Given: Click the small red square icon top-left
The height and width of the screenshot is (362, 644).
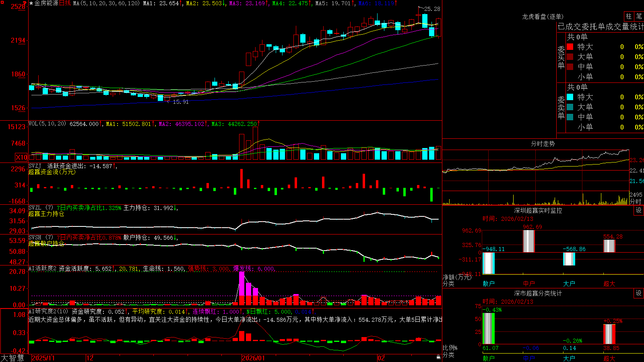Looking at the screenshot, I should click(x=2, y=2).
